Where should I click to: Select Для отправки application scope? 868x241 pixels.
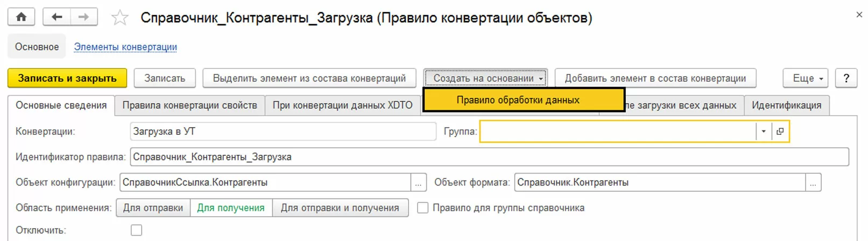click(153, 208)
